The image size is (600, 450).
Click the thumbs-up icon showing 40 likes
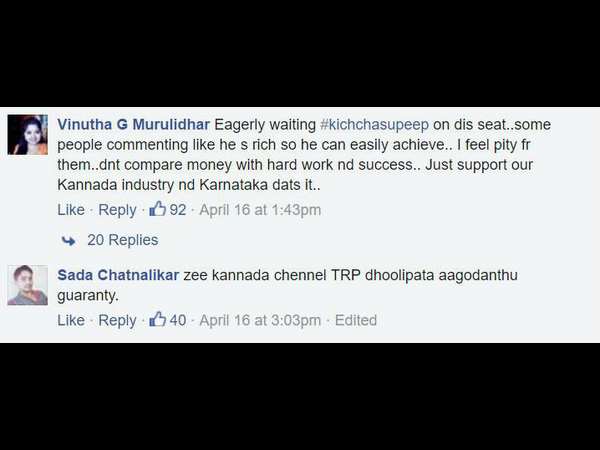(157, 319)
